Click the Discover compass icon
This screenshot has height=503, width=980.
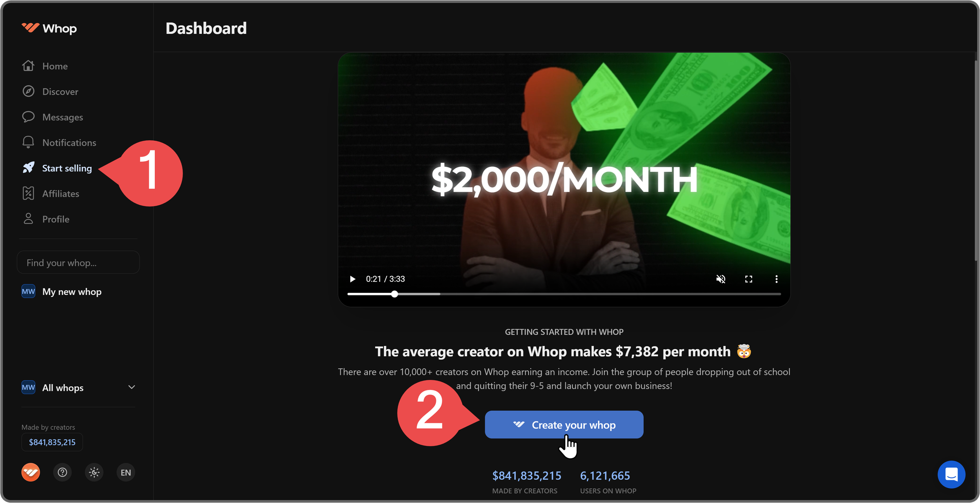tap(28, 91)
